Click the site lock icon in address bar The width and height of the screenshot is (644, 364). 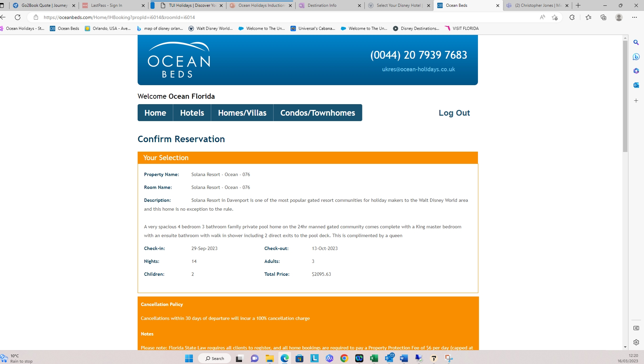click(36, 17)
